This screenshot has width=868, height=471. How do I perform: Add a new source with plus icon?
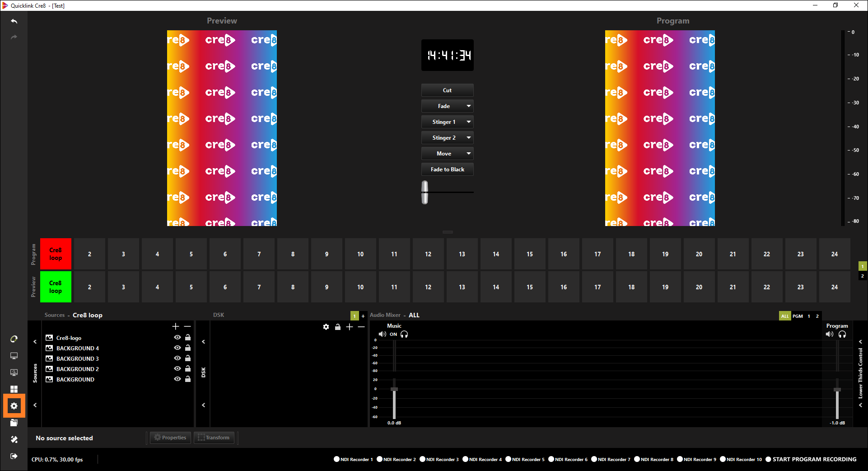pyautogui.click(x=176, y=326)
